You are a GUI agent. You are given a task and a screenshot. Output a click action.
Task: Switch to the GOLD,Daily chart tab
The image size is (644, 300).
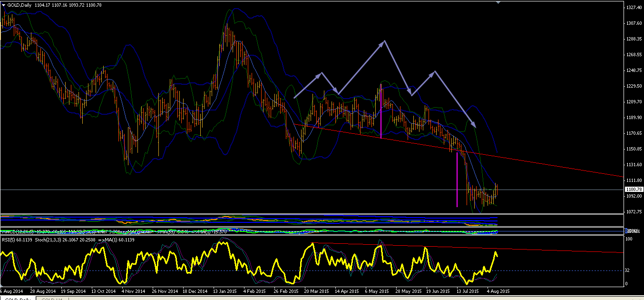point(18,299)
